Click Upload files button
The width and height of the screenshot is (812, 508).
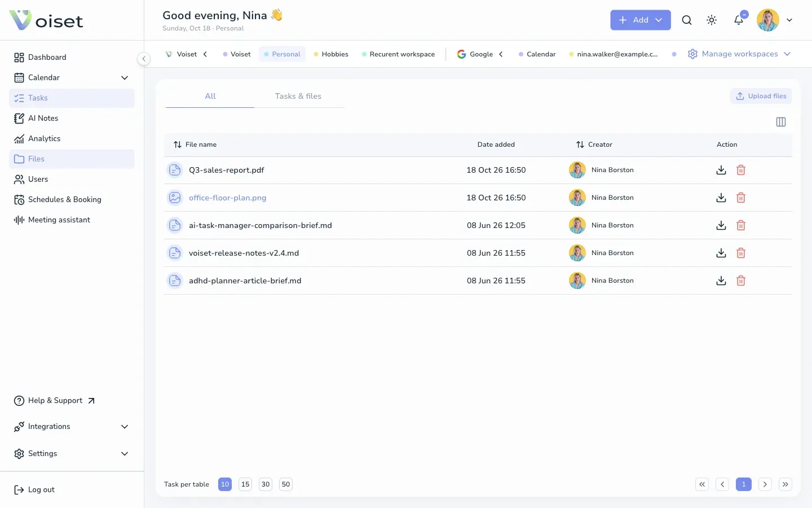761,96
